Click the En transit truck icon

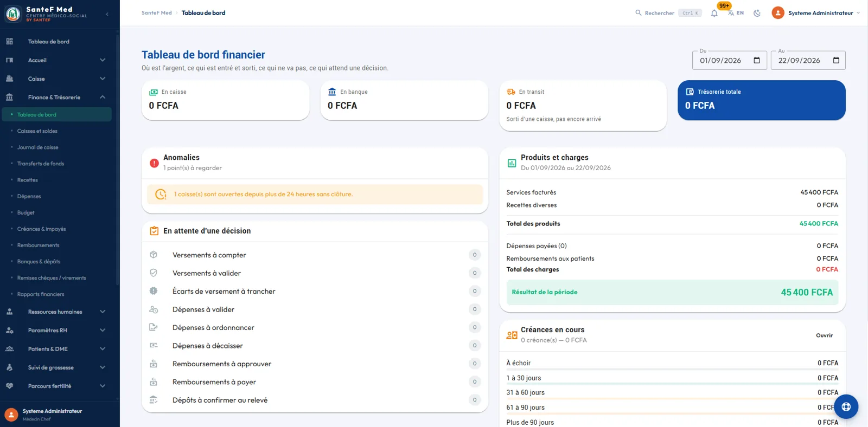(x=511, y=92)
